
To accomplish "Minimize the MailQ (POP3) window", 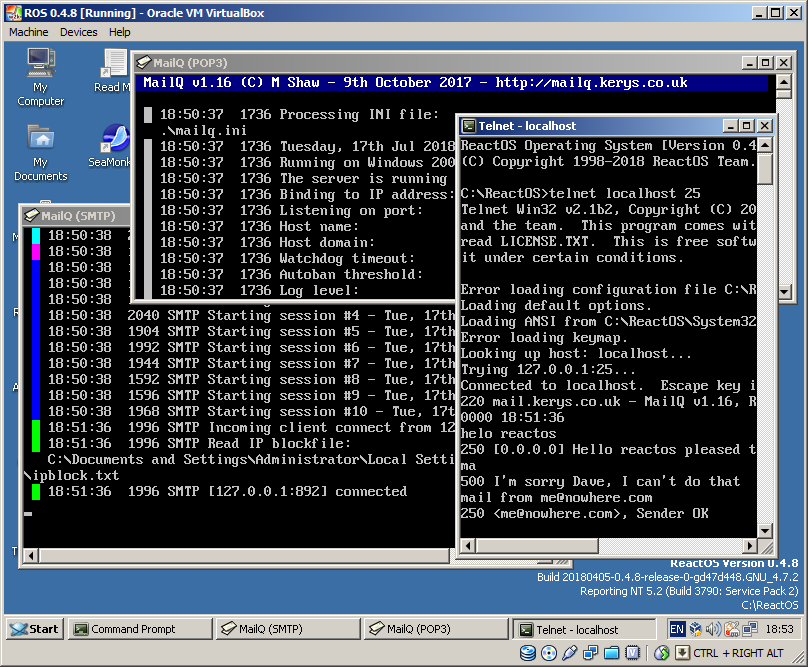I will tap(749, 62).
